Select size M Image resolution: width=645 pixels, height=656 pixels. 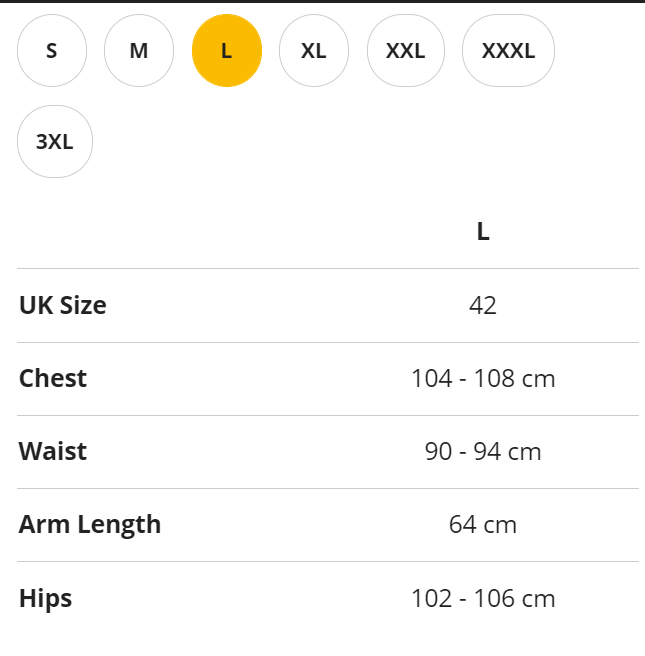tap(139, 51)
